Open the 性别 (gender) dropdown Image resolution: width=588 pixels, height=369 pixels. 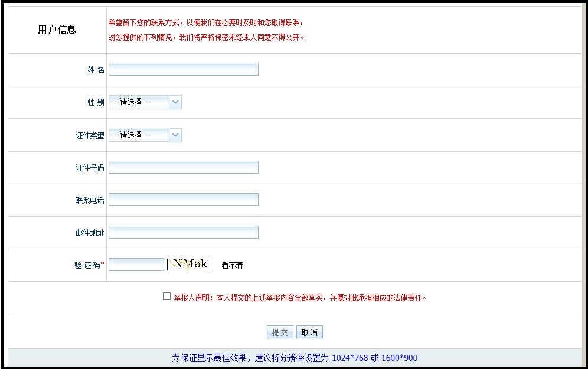[142, 102]
